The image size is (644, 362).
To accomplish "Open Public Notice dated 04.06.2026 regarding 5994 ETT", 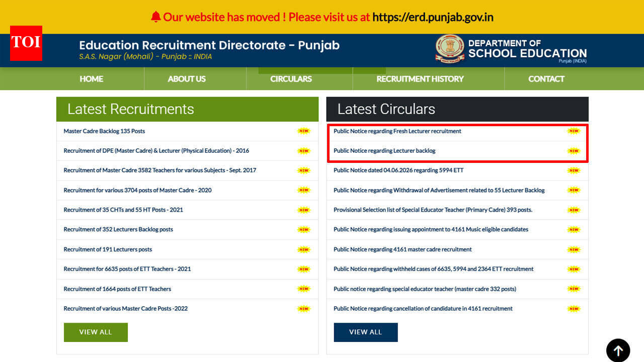I will click(398, 170).
